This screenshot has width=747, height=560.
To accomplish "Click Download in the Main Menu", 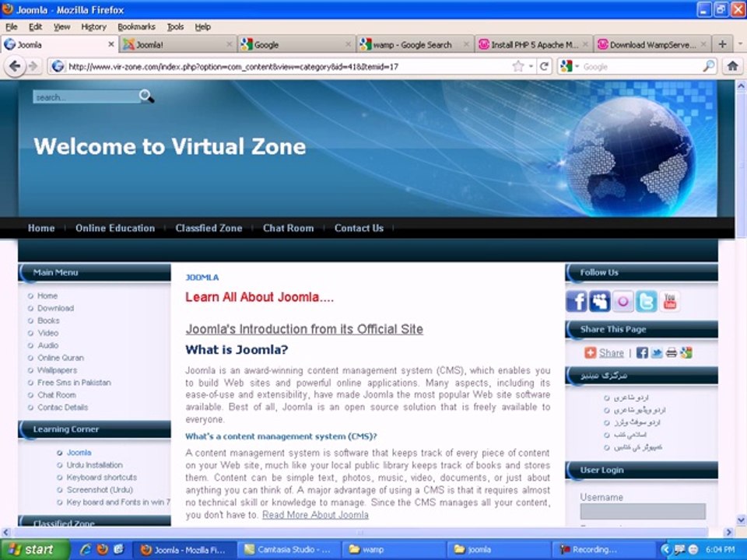I will tap(56, 308).
